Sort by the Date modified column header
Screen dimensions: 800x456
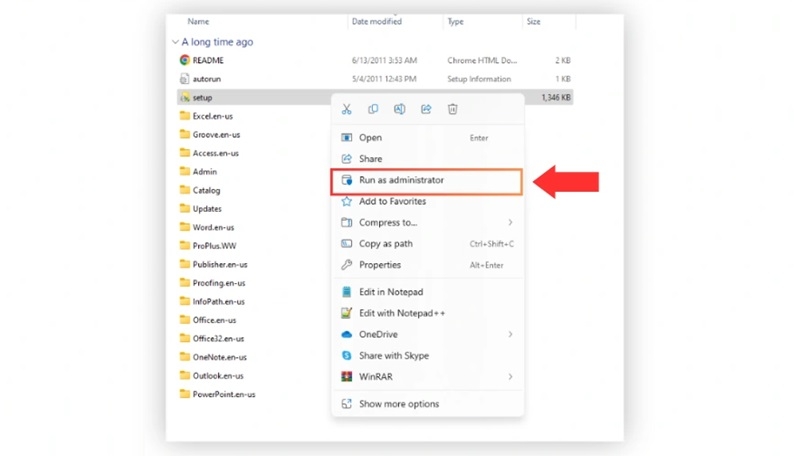377,21
